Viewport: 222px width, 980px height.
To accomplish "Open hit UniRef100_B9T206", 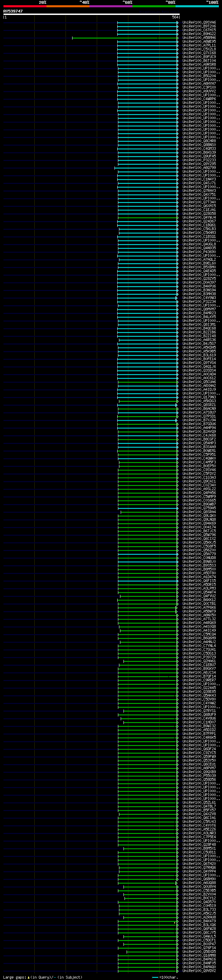I will [199, 26].
